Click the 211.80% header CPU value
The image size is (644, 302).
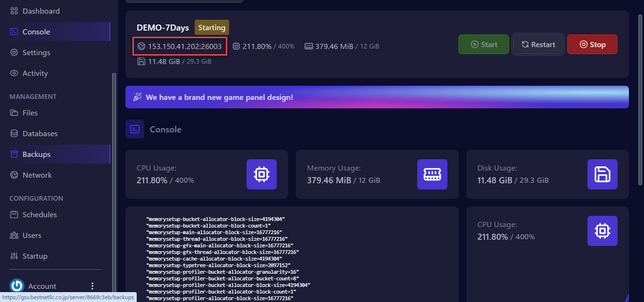(257, 46)
